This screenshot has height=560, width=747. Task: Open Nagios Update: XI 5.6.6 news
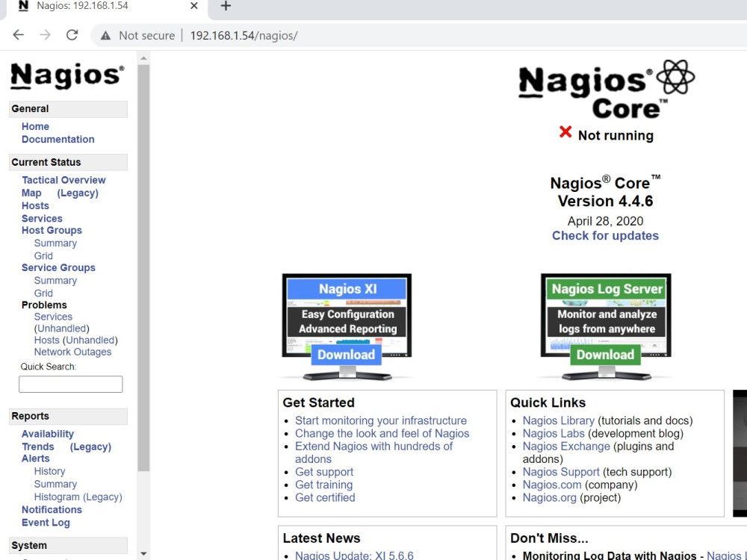(x=354, y=556)
